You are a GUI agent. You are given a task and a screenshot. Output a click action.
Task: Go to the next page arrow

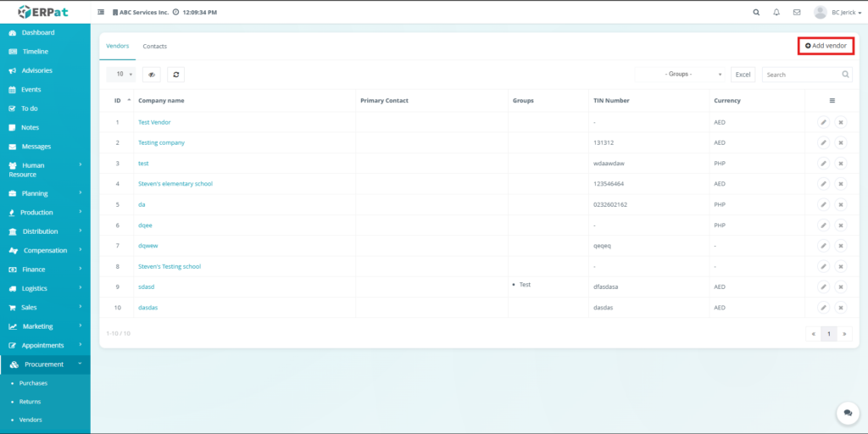click(844, 334)
